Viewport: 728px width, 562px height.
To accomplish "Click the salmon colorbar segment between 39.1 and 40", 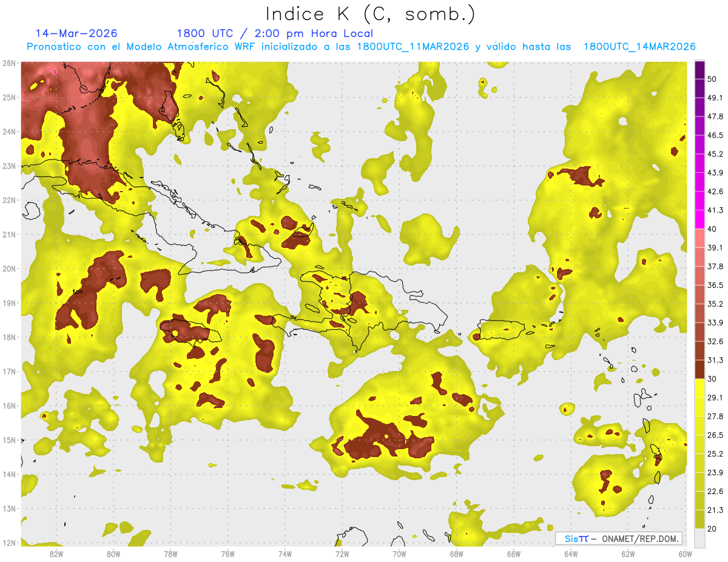I will (699, 238).
